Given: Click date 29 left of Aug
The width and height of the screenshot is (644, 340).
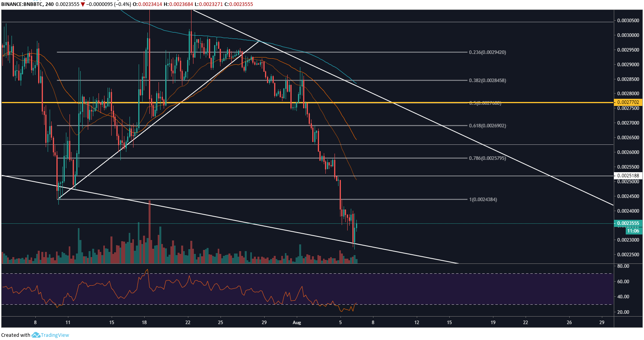Looking at the screenshot, I should point(264,323).
